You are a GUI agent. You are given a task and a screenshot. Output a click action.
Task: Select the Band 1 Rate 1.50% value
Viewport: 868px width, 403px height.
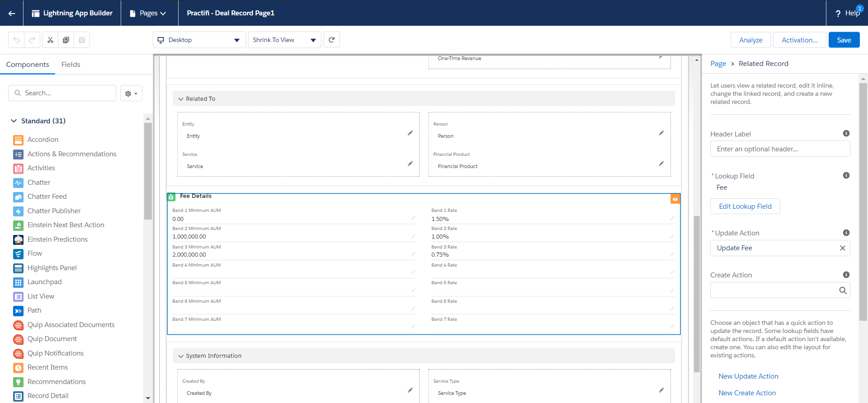(x=440, y=219)
